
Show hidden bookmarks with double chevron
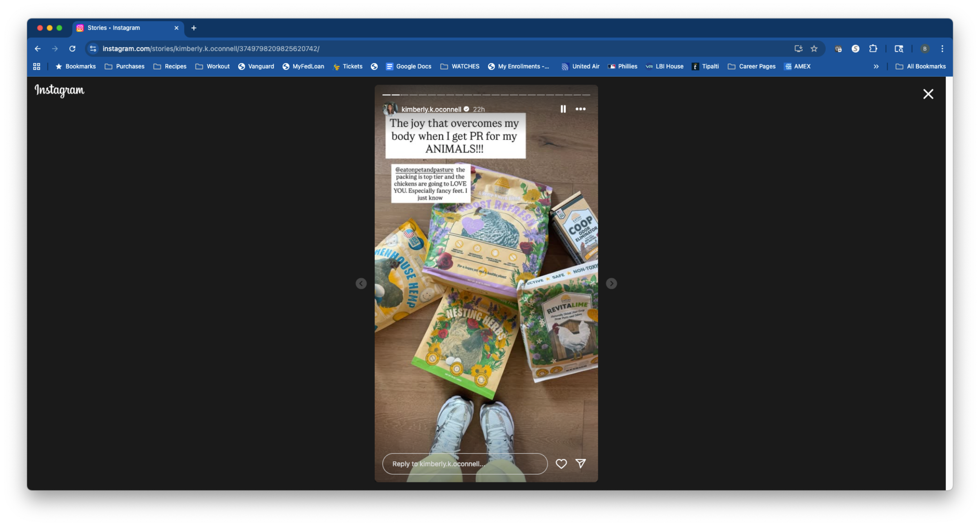(876, 67)
